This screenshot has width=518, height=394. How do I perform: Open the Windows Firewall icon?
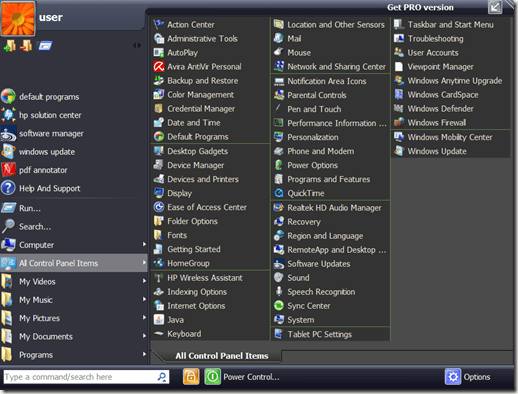point(399,123)
